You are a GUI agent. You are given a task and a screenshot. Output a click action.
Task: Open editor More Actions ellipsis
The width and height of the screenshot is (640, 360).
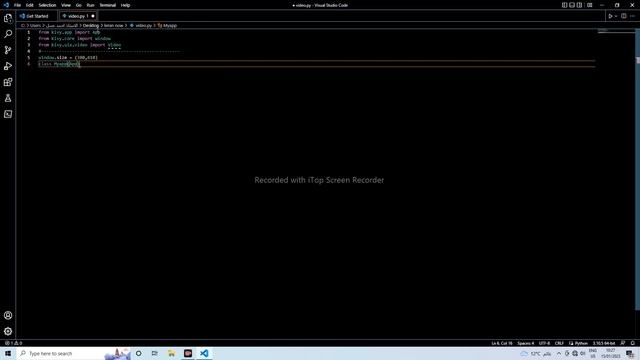click(632, 16)
